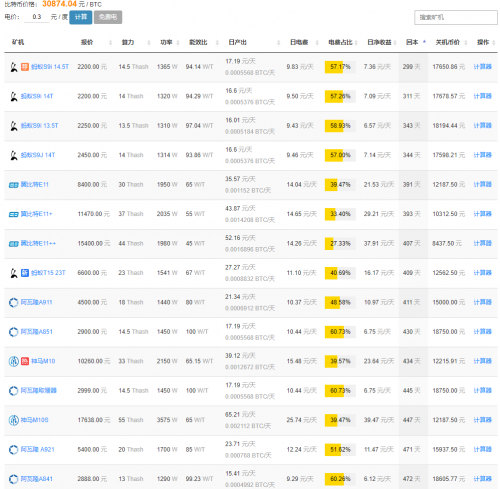The width and height of the screenshot is (500, 489).
Task: Open the 阿瓦隆A911 miner link
Action: pyautogui.click(x=36, y=302)
